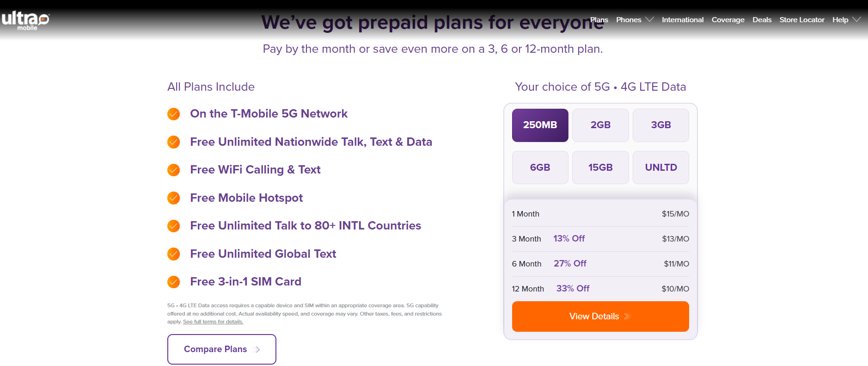
Task: Open the Help dropdown arrow
Action: pos(856,20)
